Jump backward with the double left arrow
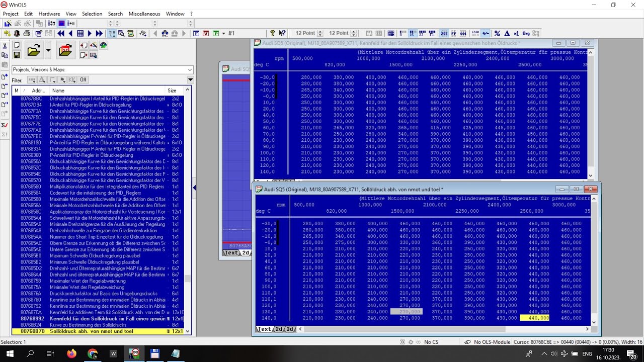The height and width of the screenshot is (362, 644). (x=61, y=33)
